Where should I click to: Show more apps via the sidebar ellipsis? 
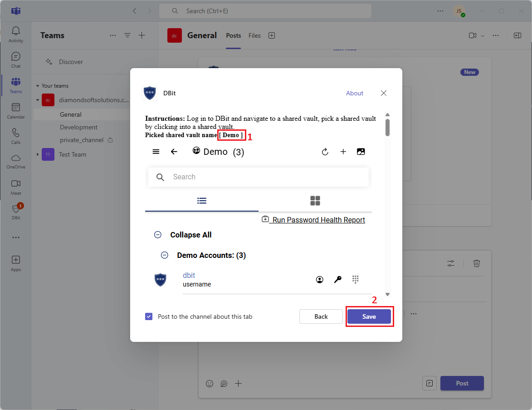coord(15,237)
